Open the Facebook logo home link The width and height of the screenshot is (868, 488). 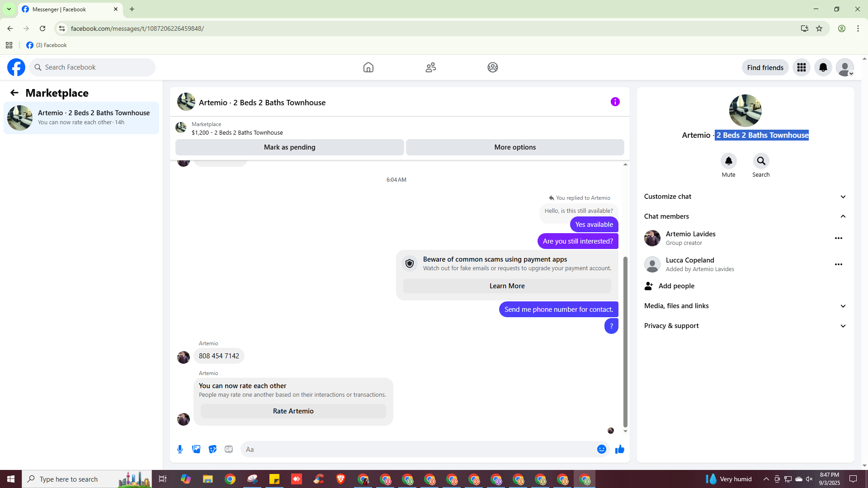(x=16, y=67)
